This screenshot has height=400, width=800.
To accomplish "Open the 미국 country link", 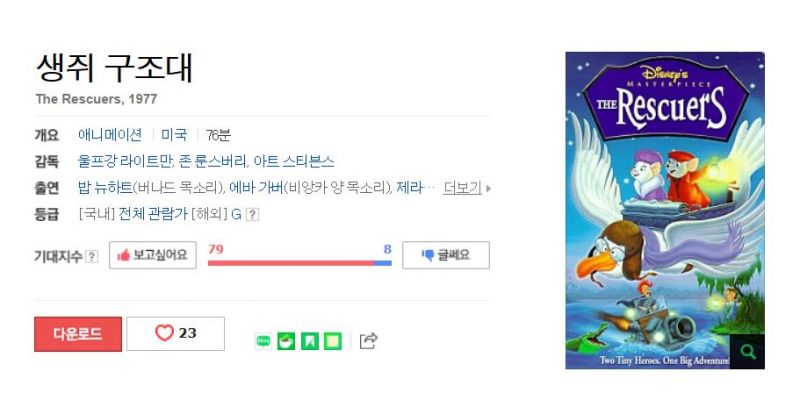I will (174, 135).
